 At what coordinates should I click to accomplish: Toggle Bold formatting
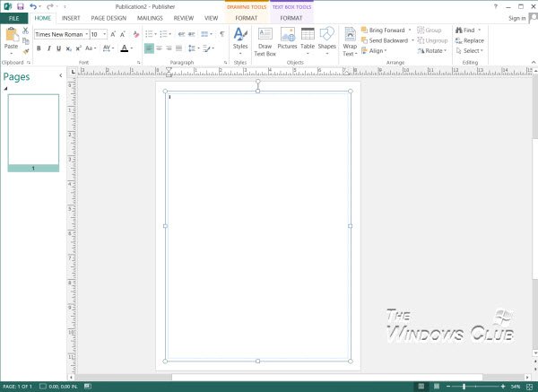(39, 48)
